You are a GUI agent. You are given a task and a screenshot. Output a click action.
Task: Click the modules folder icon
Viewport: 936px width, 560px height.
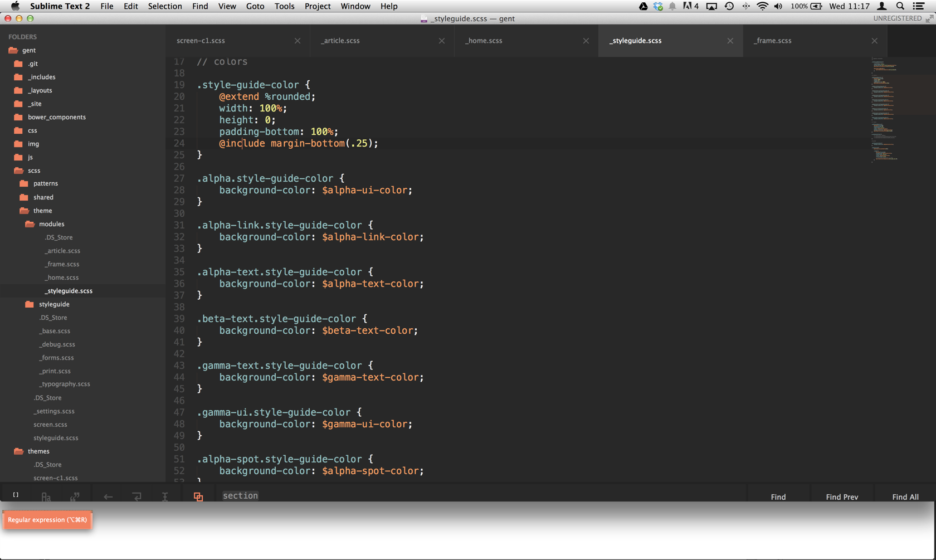[x=30, y=224]
